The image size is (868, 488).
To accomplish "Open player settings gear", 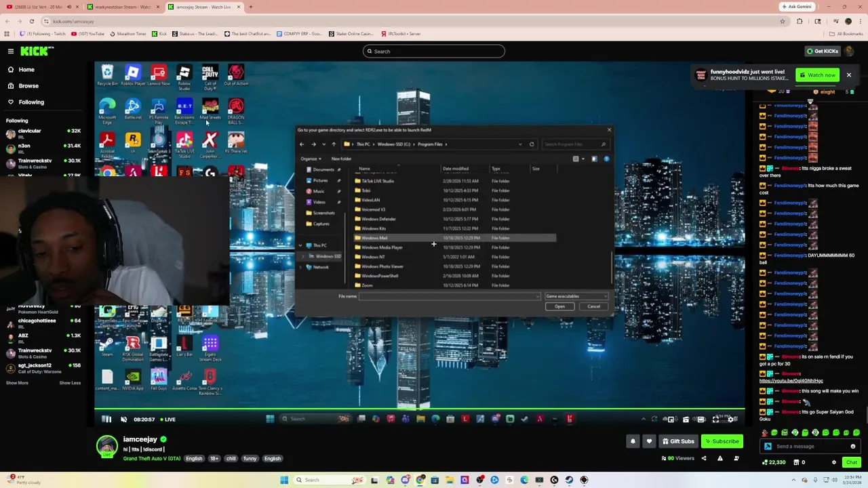I will click(731, 419).
